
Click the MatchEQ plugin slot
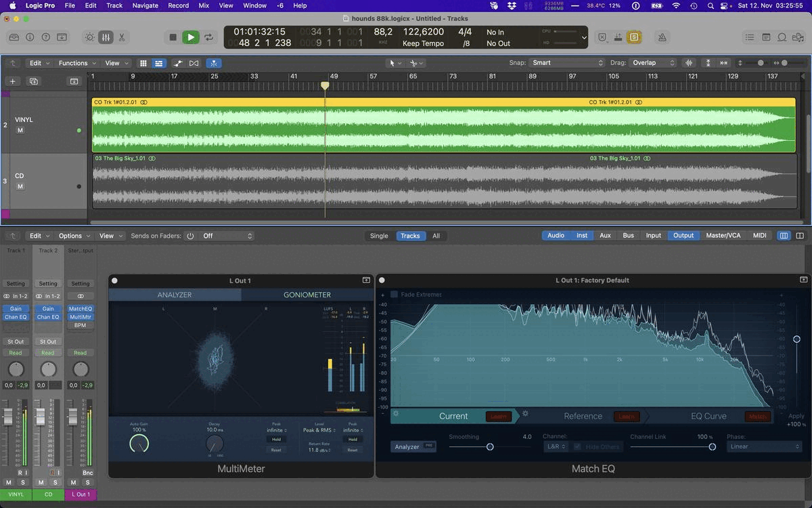(x=81, y=309)
